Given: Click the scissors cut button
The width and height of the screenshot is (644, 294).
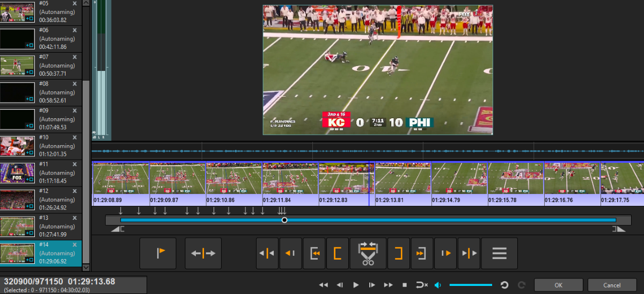Looking at the screenshot, I should 368,253.
